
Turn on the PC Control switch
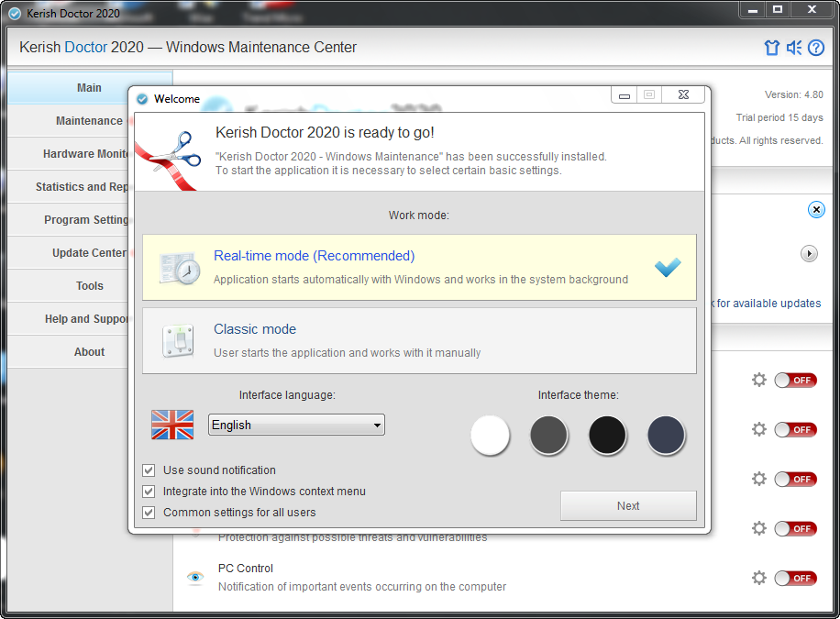796,579
